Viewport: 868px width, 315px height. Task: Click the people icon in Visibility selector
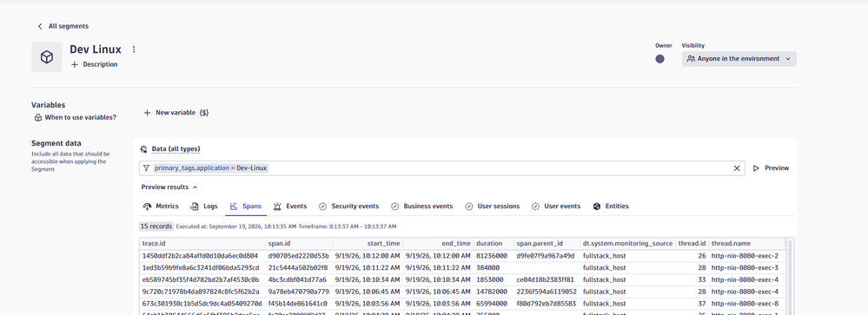pyautogui.click(x=690, y=59)
